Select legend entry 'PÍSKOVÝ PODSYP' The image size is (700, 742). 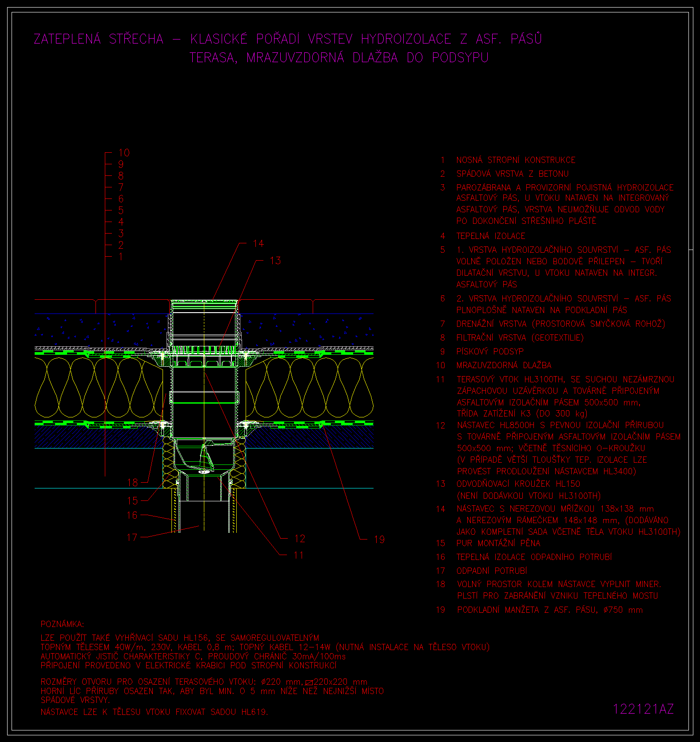point(490,351)
